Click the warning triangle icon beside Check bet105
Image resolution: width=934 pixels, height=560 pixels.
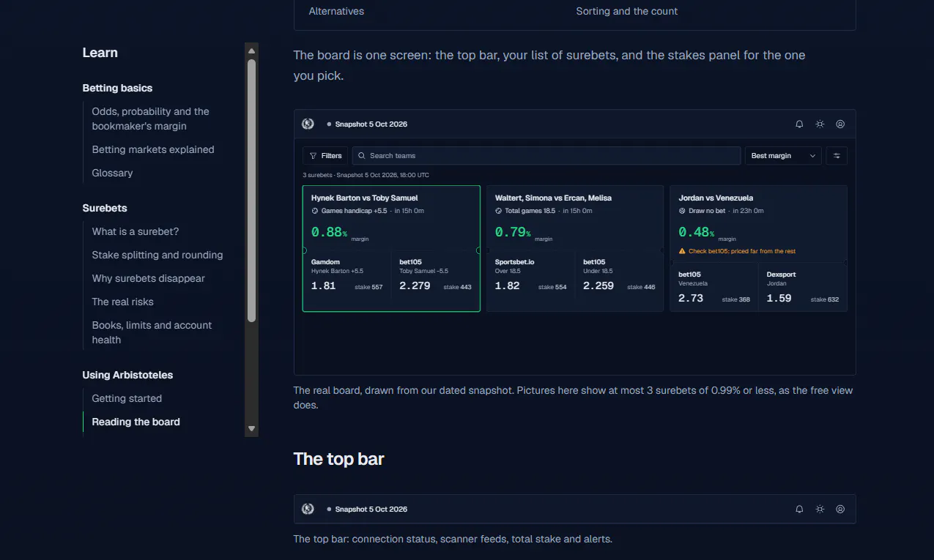pyautogui.click(x=682, y=251)
